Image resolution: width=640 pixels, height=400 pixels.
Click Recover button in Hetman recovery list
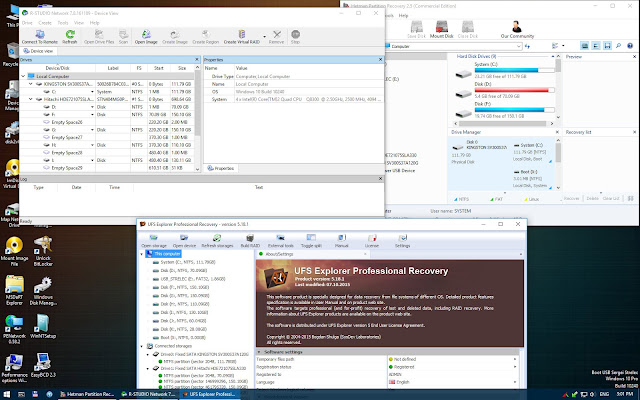(571, 198)
